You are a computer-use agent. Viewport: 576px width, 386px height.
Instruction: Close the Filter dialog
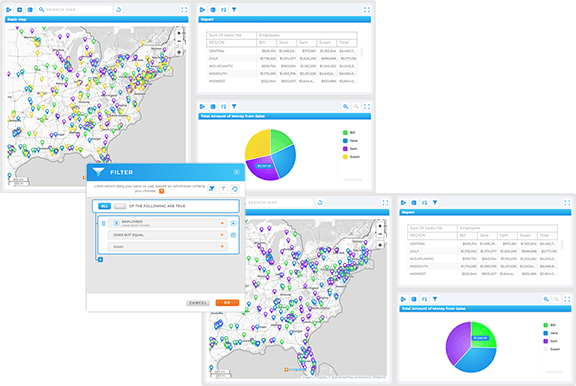236,172
